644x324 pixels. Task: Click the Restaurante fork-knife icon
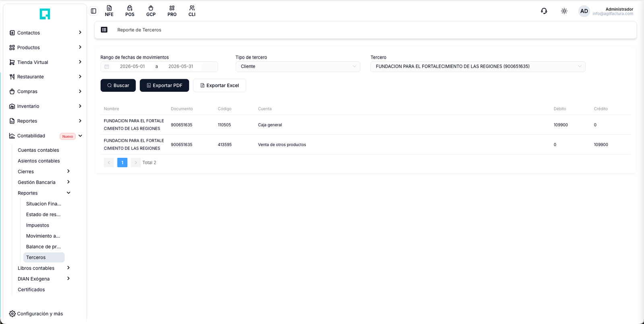pos(12,77)
